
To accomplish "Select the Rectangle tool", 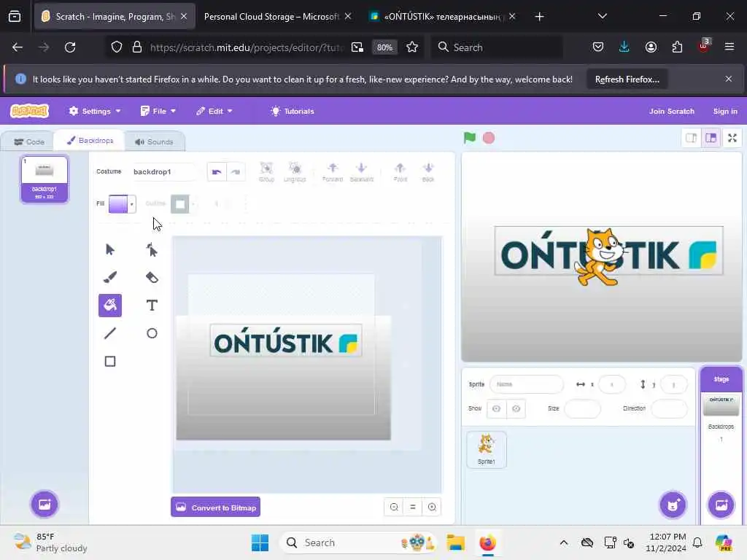I will coord(110,362).
